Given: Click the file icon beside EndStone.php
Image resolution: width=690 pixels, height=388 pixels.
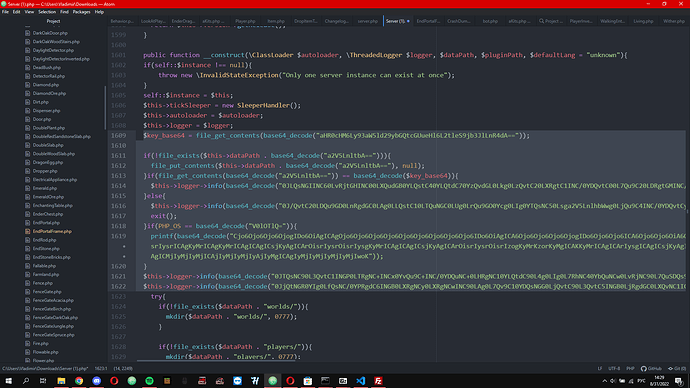Looking at the screenshot, I should coord(28,249).
